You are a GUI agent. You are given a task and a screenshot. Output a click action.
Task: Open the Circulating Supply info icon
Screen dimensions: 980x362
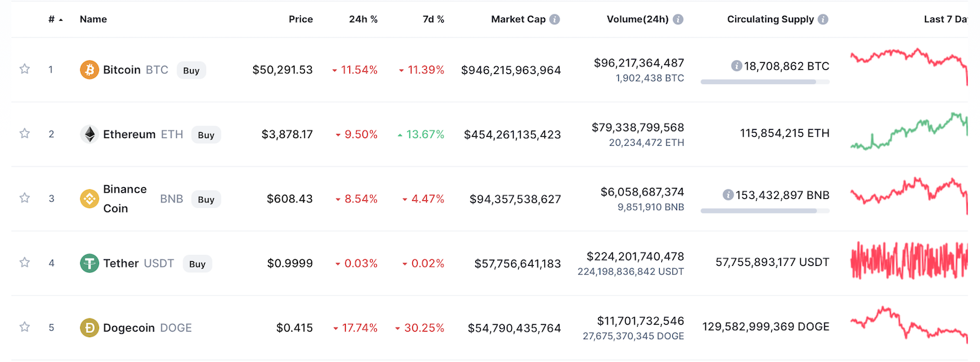(x=823, y=19)
